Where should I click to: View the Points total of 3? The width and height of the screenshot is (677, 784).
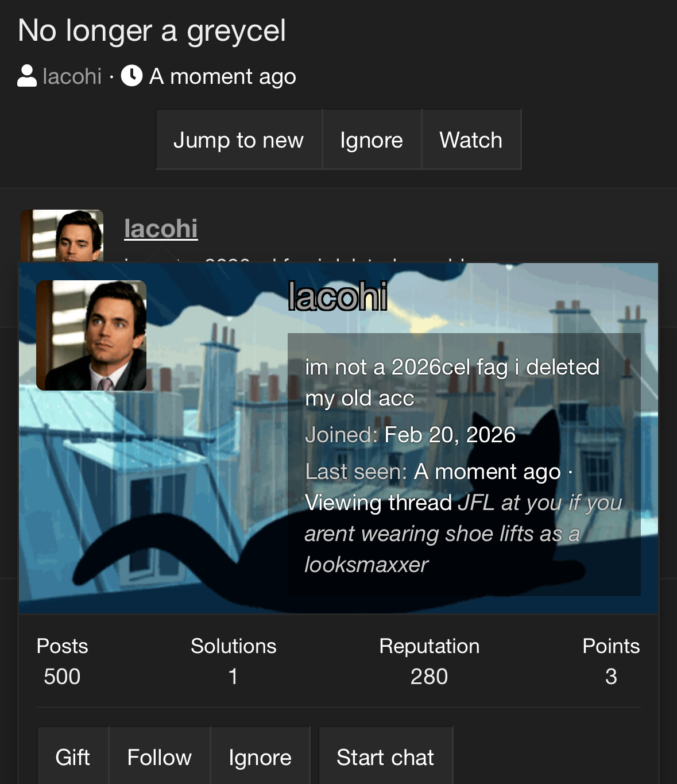(611, 677)
